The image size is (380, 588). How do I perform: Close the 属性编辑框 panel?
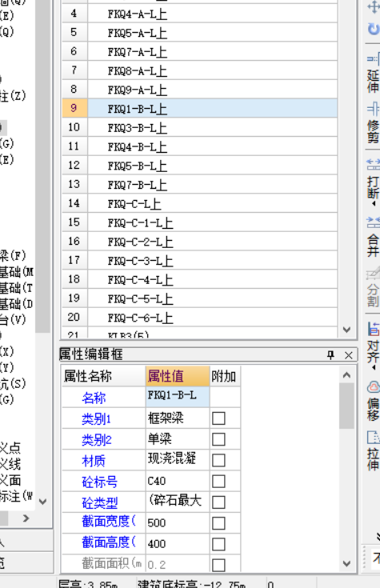[x=349, y=355]
